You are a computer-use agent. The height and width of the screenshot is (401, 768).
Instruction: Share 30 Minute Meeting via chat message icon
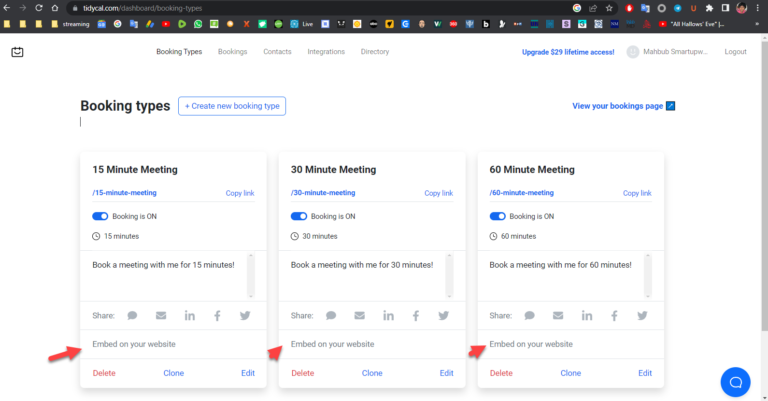[331, 316]
